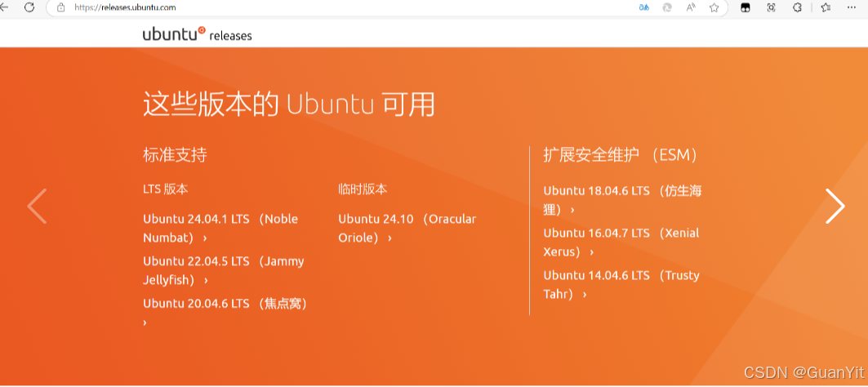This screenshot has width=868, height=387.
Task: Open Ubuntu 18.04.6 LTS link
Action: pos(622,200)
